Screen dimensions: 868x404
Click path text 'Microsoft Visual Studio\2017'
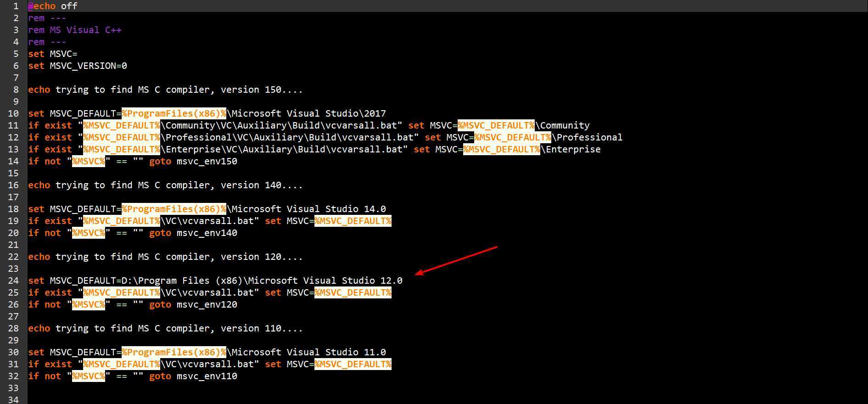click(309, 113)
